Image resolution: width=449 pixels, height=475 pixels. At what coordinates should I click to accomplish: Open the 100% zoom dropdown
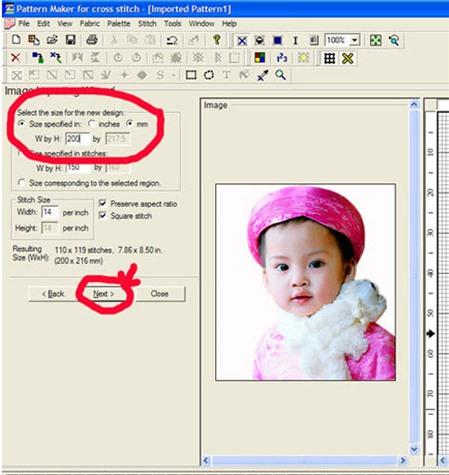(355, 41)
